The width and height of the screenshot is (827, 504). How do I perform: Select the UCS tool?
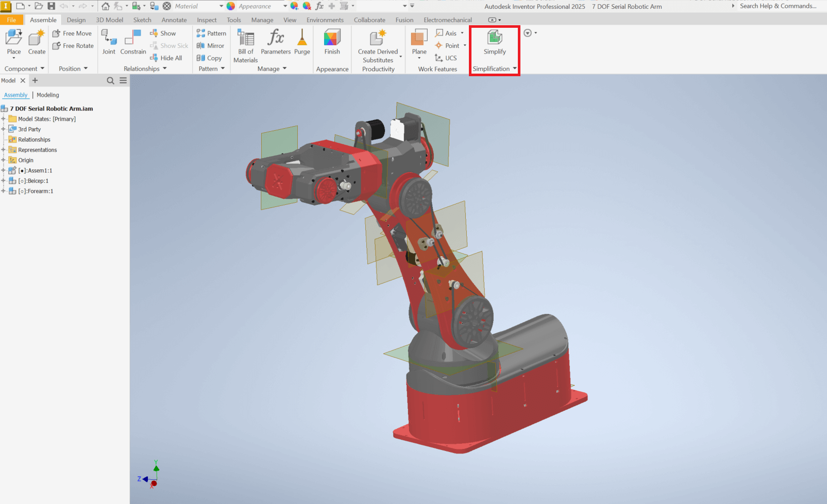pyautogui.click(x=446, y=58)
